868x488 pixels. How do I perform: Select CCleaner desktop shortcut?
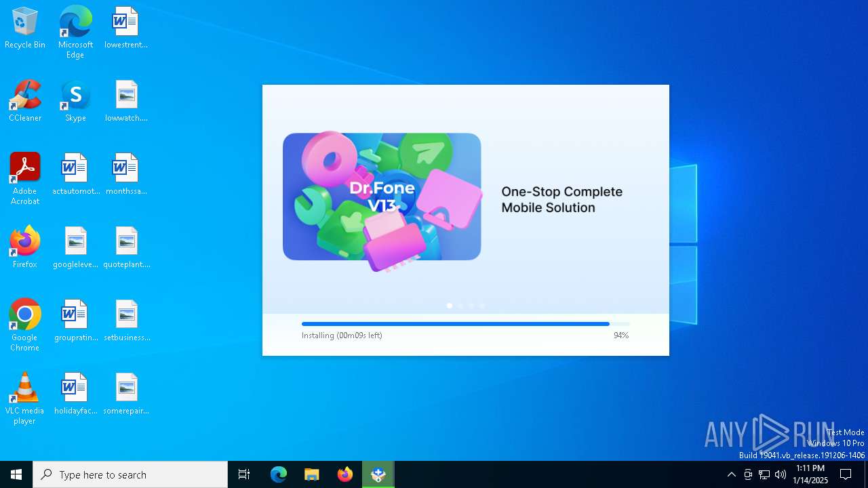(24, 101)
